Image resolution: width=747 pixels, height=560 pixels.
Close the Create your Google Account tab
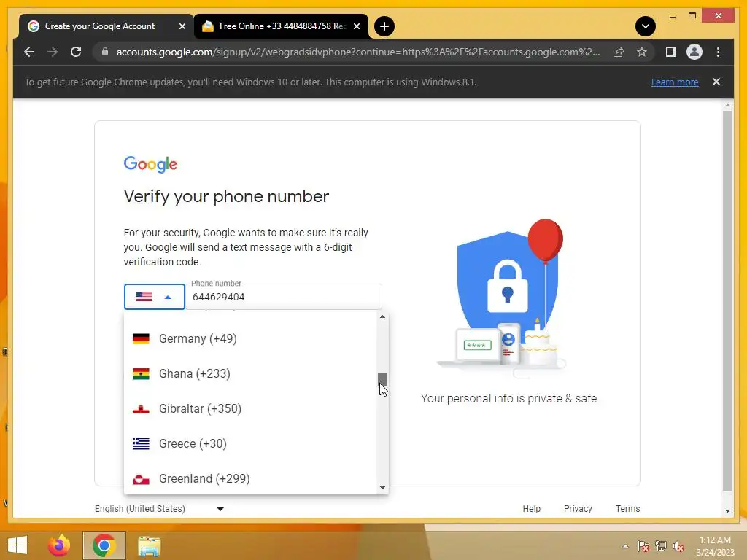[x=182, y=26]
